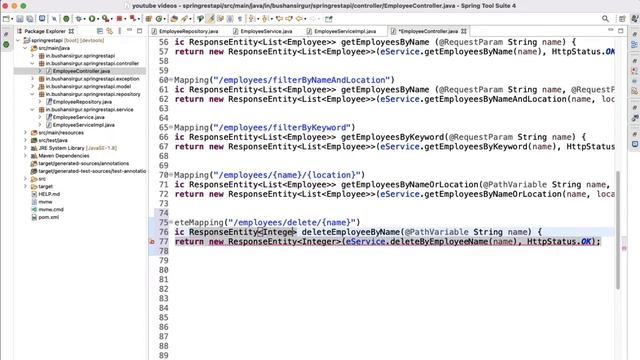Maximize the Package Explorer view
The image size is (640, 360).
pos(140,31)
